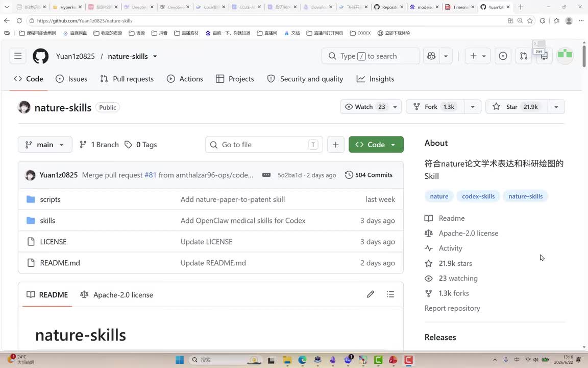Click the Yuan1z0825 avatar beside repository name
The width and height of the screenshot is (588, 368).
(24, 107)
